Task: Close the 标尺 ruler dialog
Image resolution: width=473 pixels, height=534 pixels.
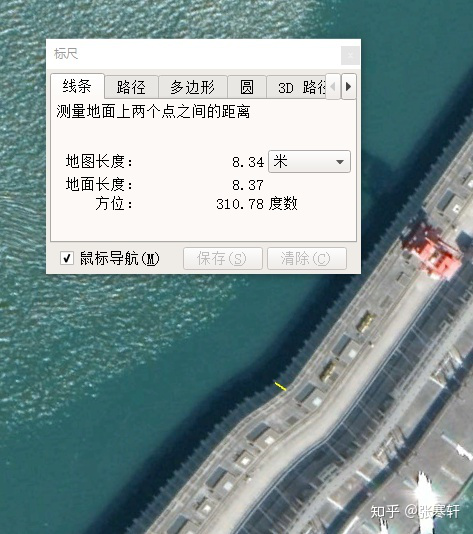Action: [x=350, y=55]
